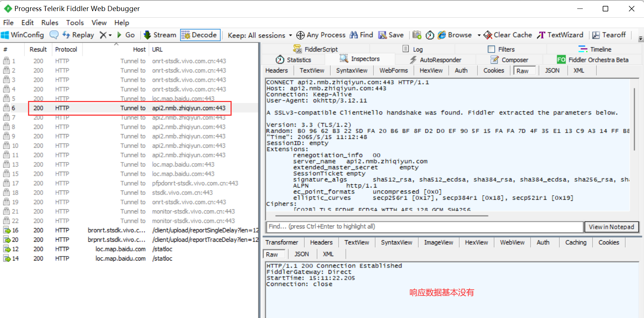Click the comment speech bubble icon

coord(54,35)
